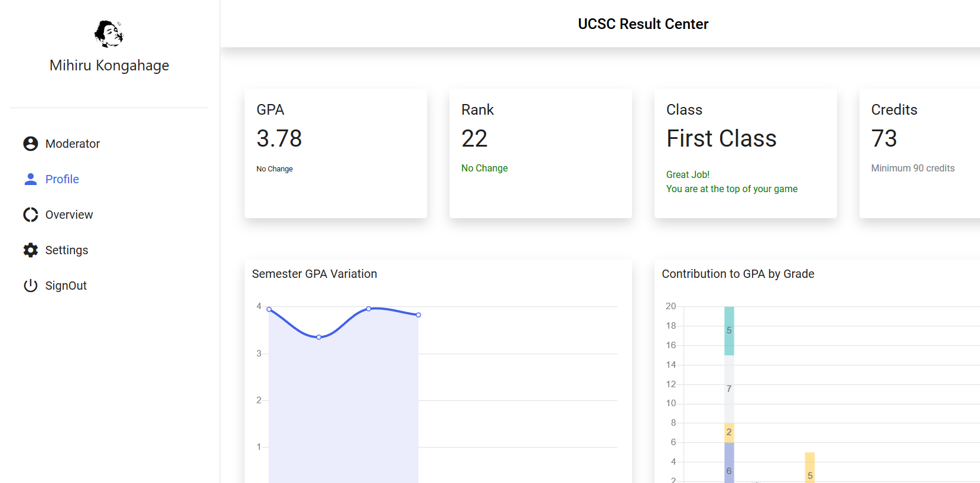The height and width of the screenshot is (483, 980).
Task: Click the Class card heading
Action: tap(684, 110)
